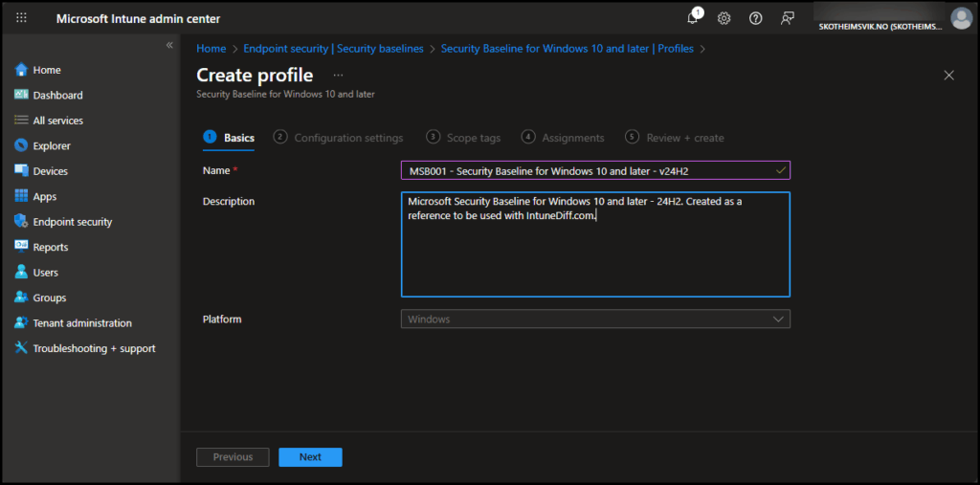
Task: Open All services in the sidebar
Action: [58, 121]
